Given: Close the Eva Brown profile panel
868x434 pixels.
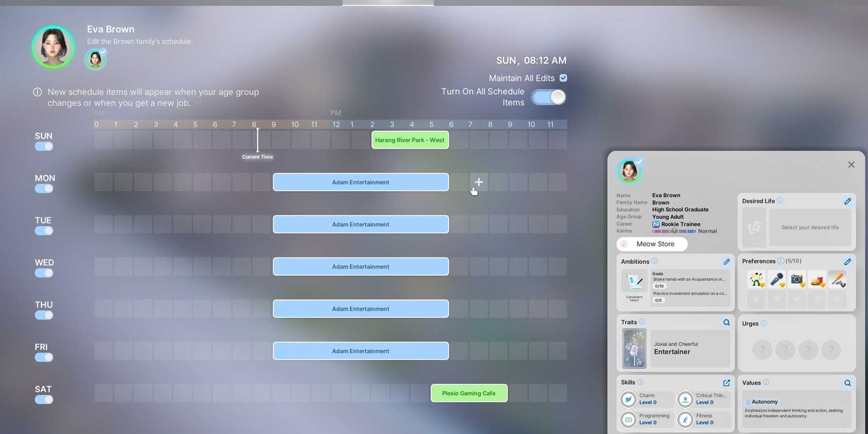Looking at the screenshot, I should tap(851, 165).
